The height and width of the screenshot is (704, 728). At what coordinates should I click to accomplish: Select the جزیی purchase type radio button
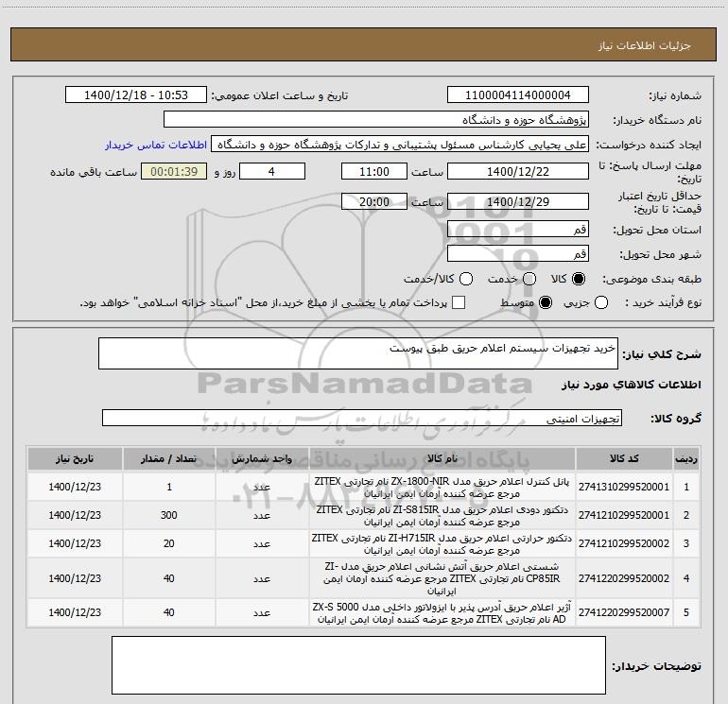tap(600, 302)
